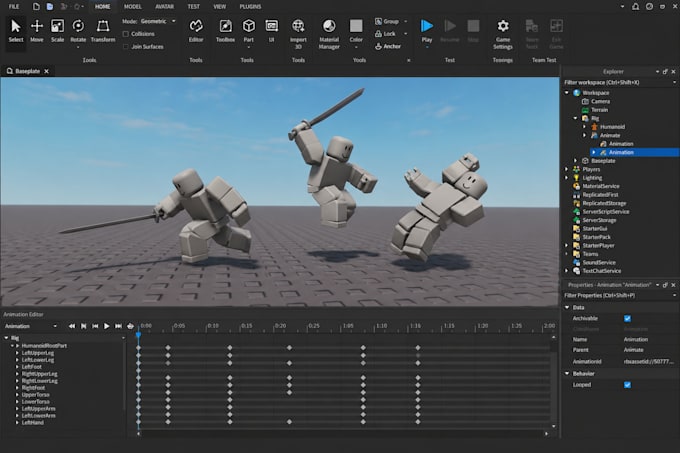680x453 pixels.
Task: Open the Material Manager
Action: [329, 34]
